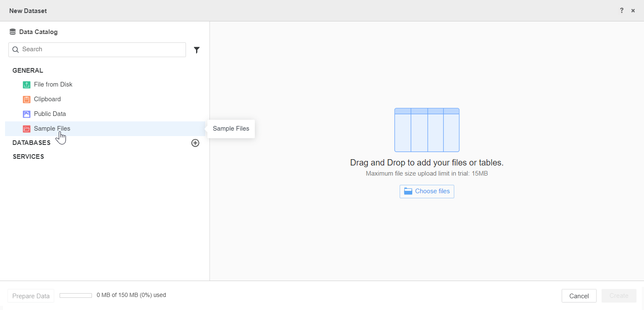Click the storage usage progress bar
Screen dimensions: 644x310
click(x=76, y=295)
